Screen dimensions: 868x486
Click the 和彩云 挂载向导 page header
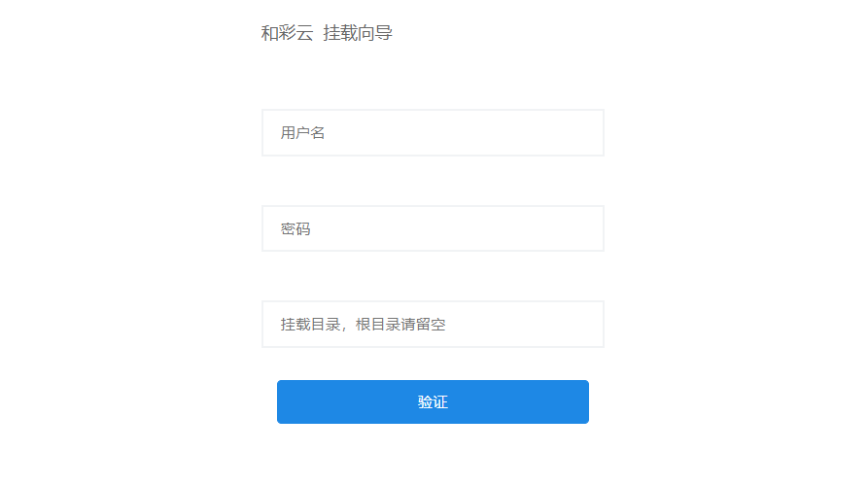(327, 33)
